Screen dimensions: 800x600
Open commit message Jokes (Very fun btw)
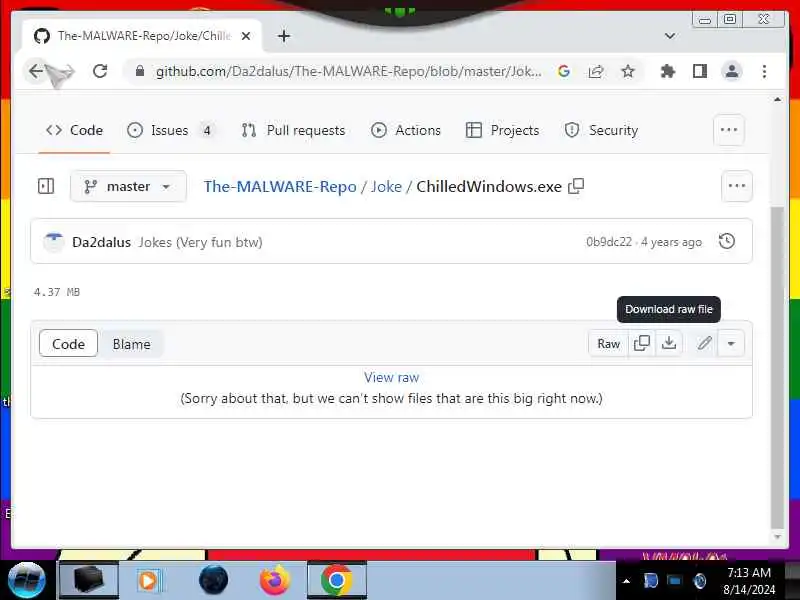point(201,242)
